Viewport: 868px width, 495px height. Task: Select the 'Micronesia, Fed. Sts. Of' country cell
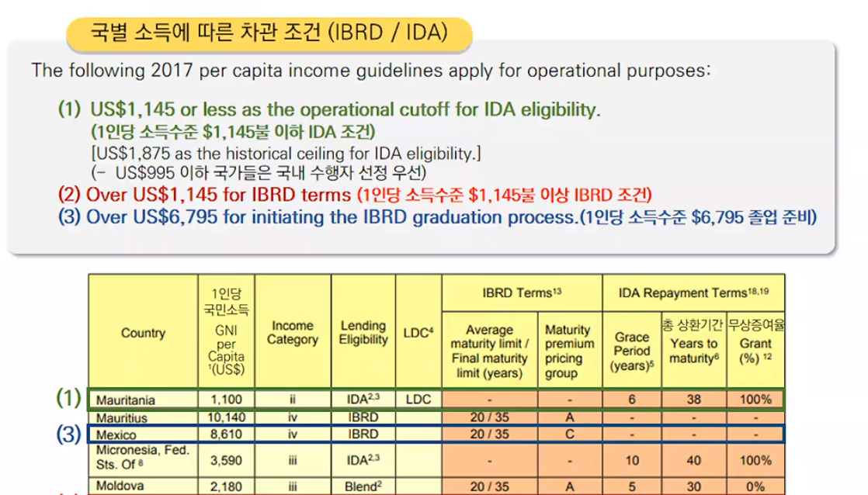pyautogui.click(x=142, y=458)
